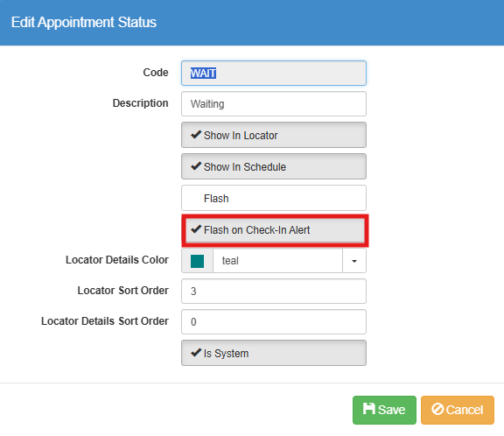Select the teal color name box
This screenshot has height=436, width=504.
277,261
